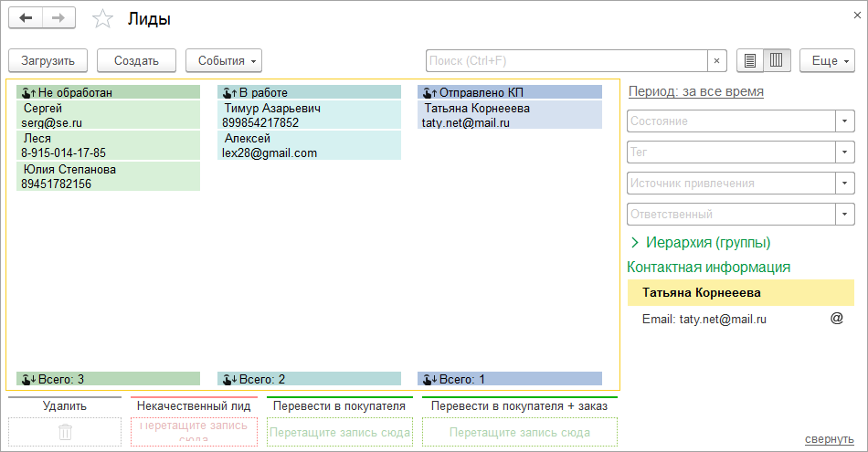
Task: Click the Создать button
Action: pyautogui.click(x=137, y=61)
